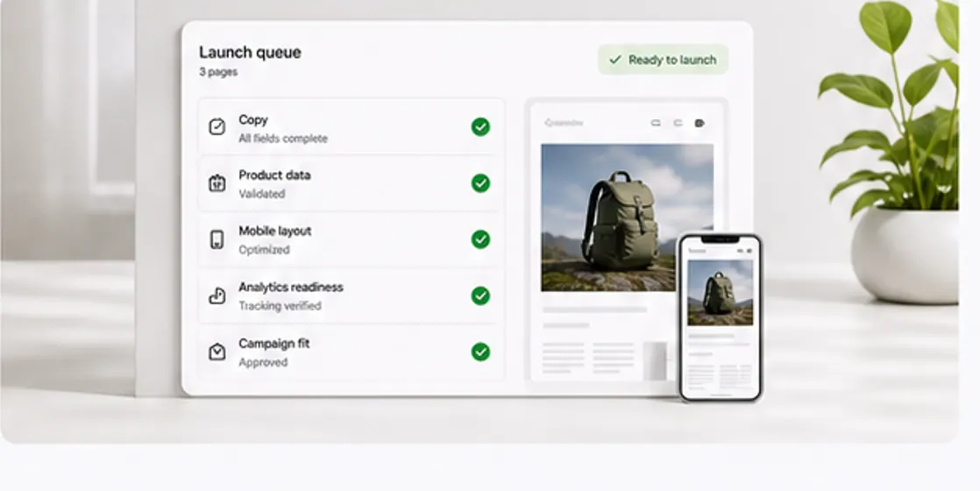Image resolution: width=980 pixels, height=491 pixels.
Task: Toggle the green check on Analytics readiness
Action: tap(480, 295)
